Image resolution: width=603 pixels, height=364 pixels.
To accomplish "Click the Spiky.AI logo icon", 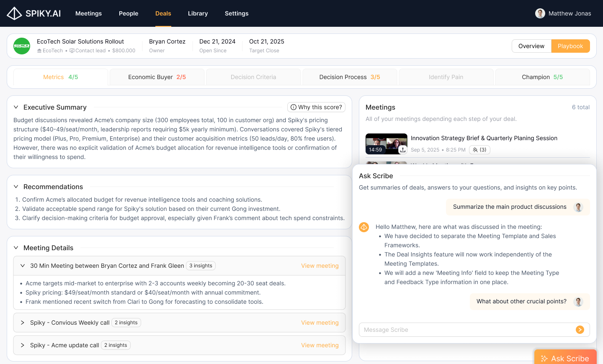I will coord(15,13).
